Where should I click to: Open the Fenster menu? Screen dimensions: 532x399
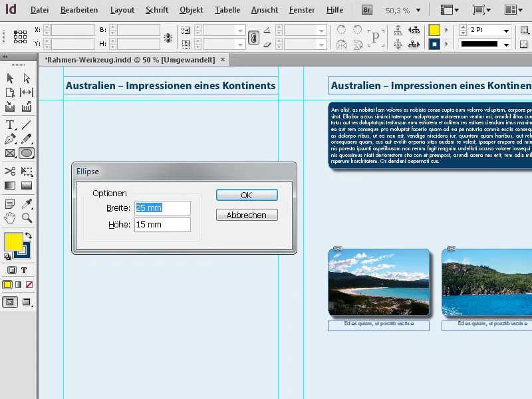(302, 10)
